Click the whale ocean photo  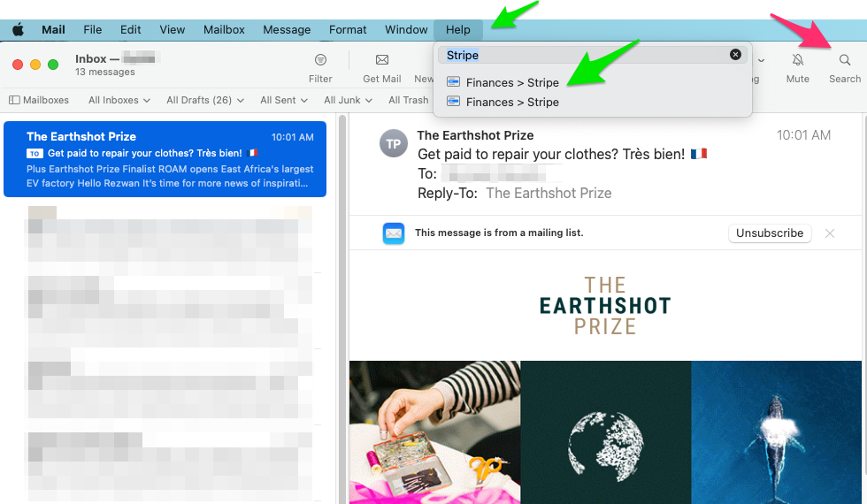pos(777,432)
